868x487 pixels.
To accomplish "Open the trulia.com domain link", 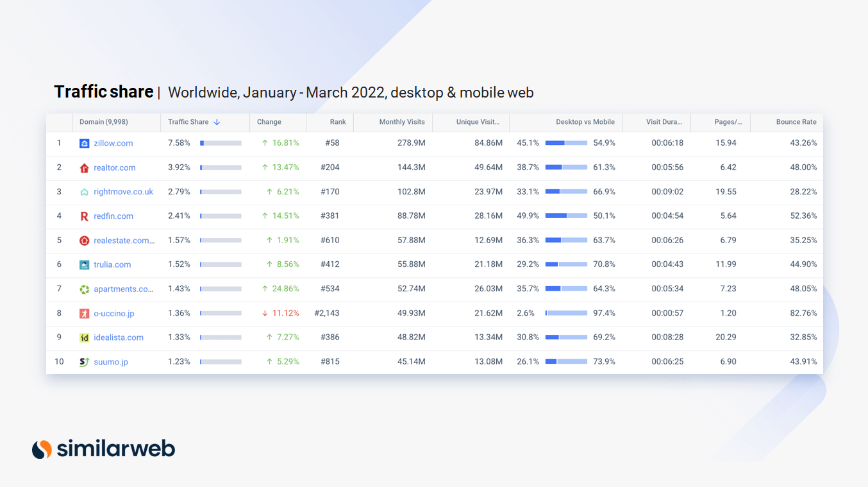I will click(112, 264).
